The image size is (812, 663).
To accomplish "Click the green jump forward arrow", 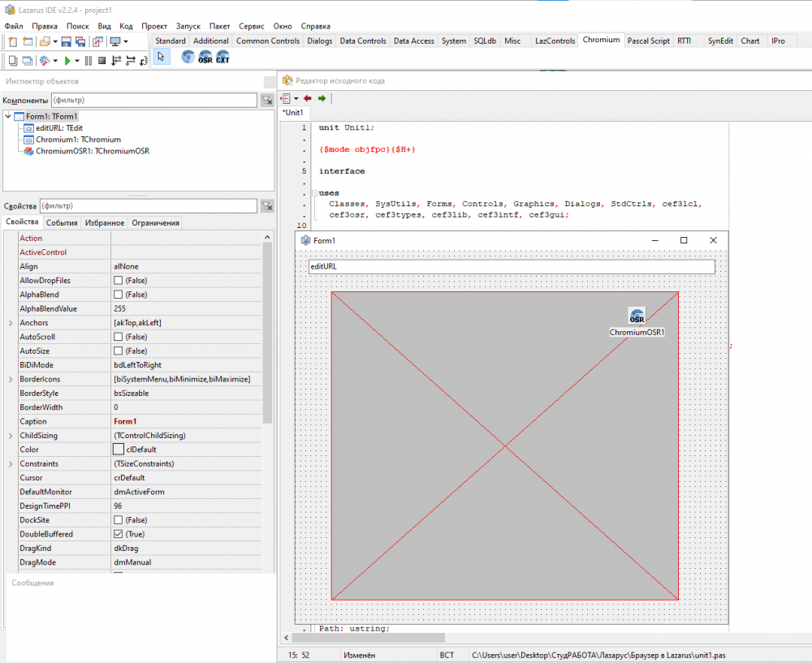I will click(x=322, y=98).
